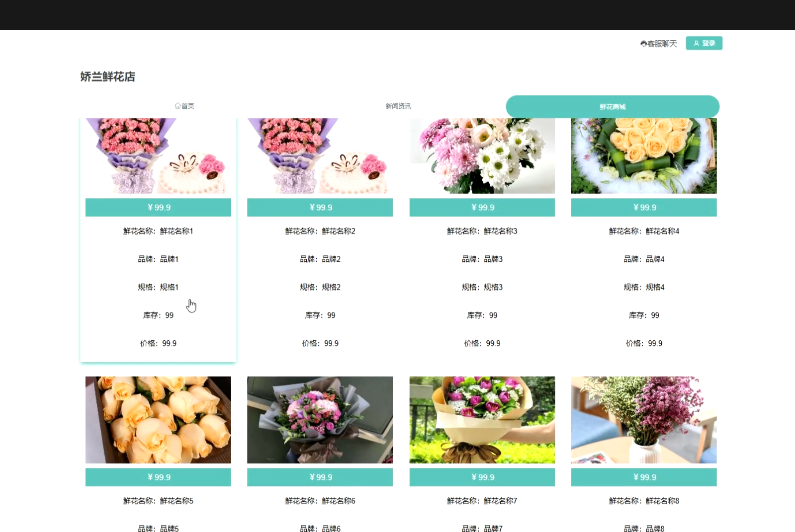This screenshot has height=532, width=795.
Task: Click the 娇兰鲜花店 store title
Action: pyautogui.click(x=108, y=76)
